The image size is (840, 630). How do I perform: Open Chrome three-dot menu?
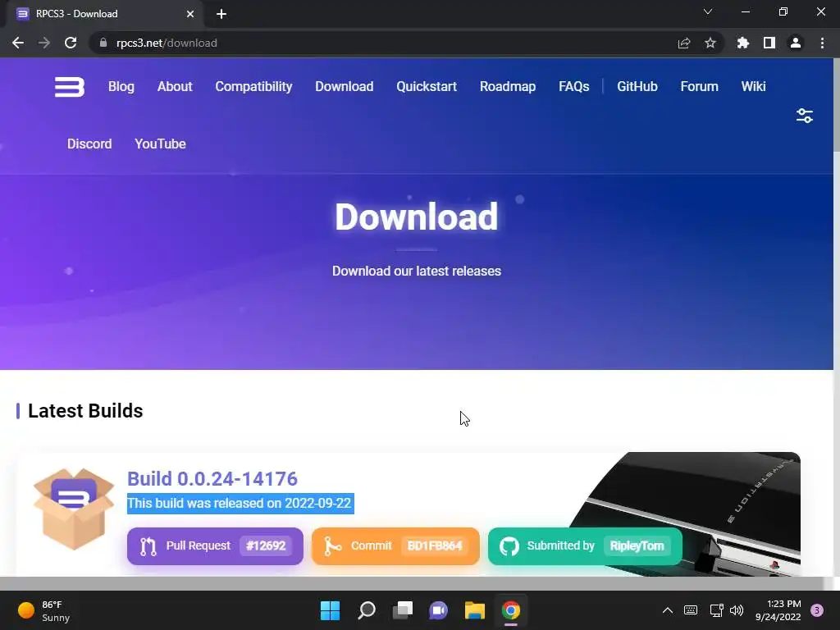pos(822,43)
